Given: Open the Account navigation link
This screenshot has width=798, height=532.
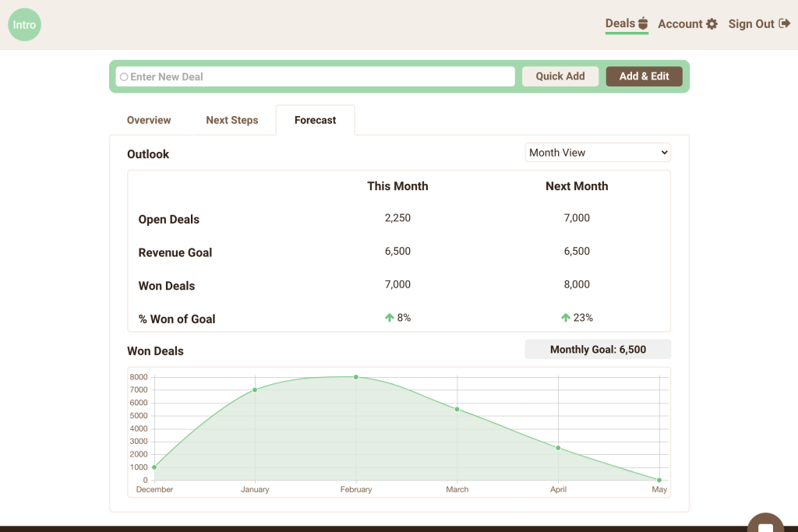Looking at the screenshot, I should tap(687, 24).
